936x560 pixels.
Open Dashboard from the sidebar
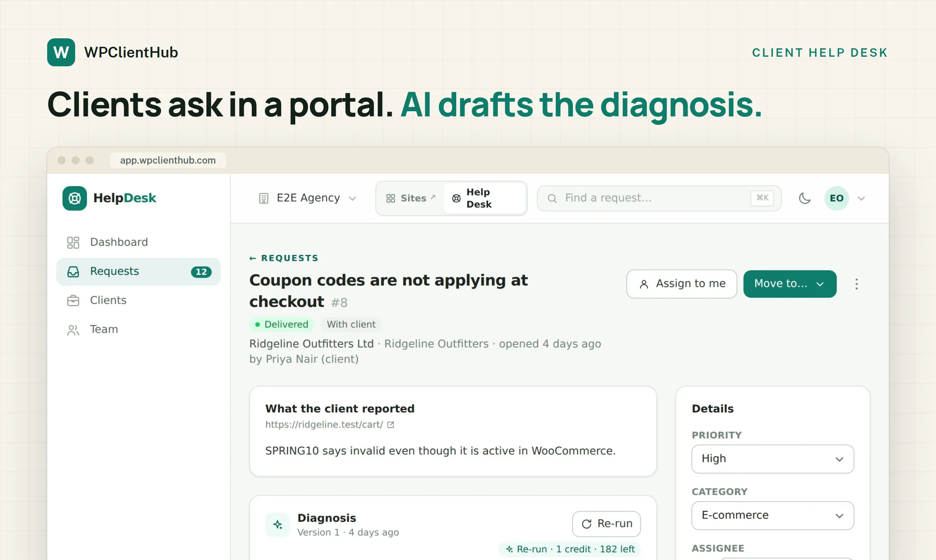[139, 242]
